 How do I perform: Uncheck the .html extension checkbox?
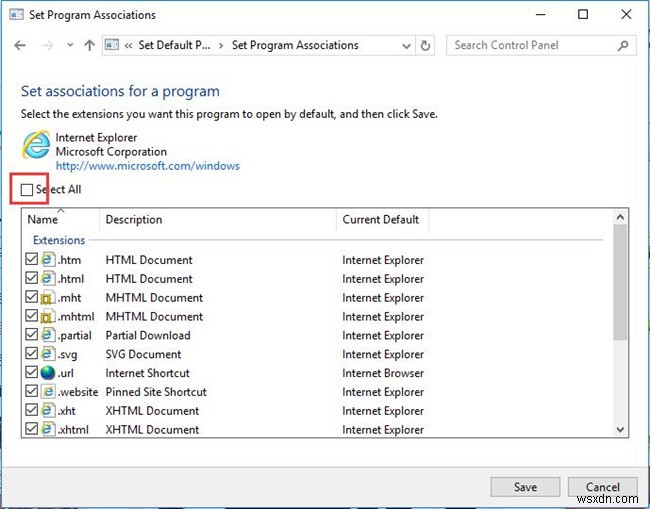pos(32,278)
